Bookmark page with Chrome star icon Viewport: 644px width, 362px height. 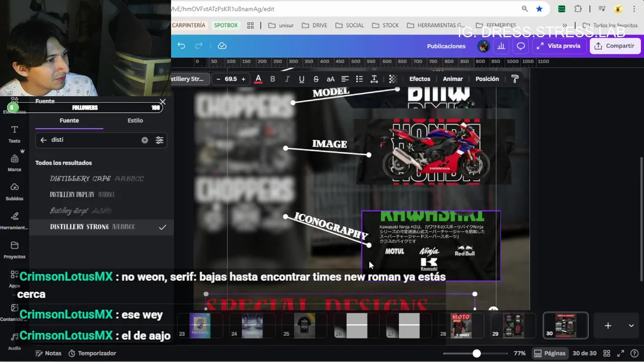click(539, 9)
